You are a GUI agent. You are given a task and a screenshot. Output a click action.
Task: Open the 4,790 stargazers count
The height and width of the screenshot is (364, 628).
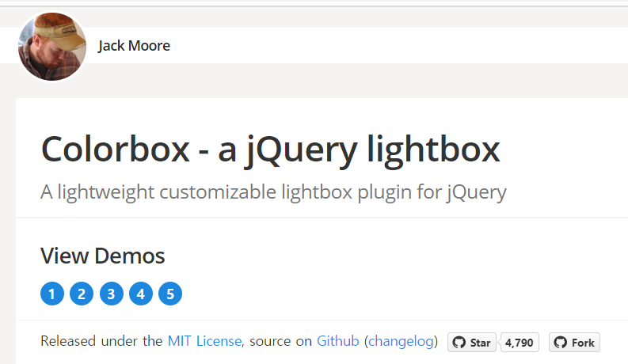(520, 343)
